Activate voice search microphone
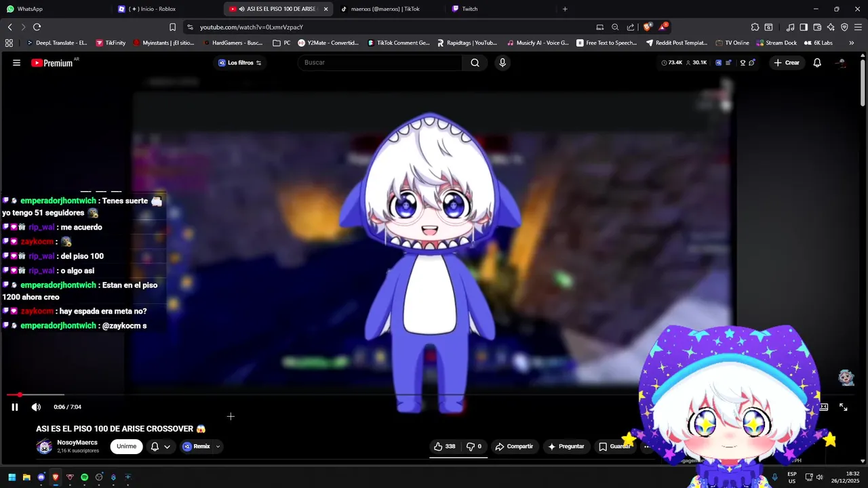The image size is (868, 488). [502, 62]
